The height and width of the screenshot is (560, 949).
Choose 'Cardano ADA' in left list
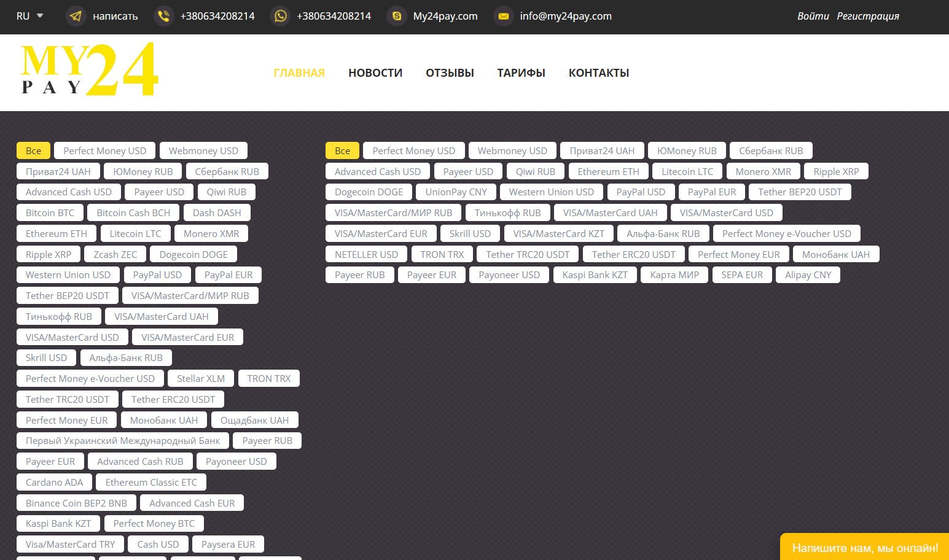54,483
